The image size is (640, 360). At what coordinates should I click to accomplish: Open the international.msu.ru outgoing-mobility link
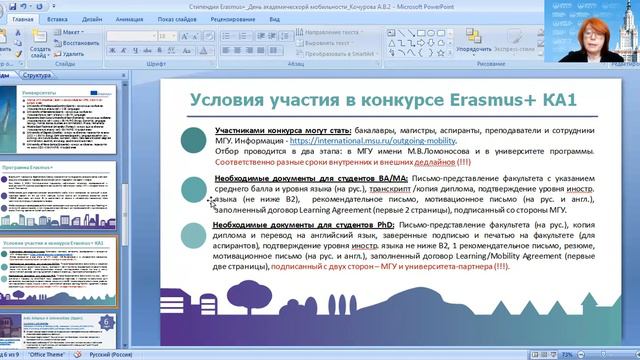point(372,141)
